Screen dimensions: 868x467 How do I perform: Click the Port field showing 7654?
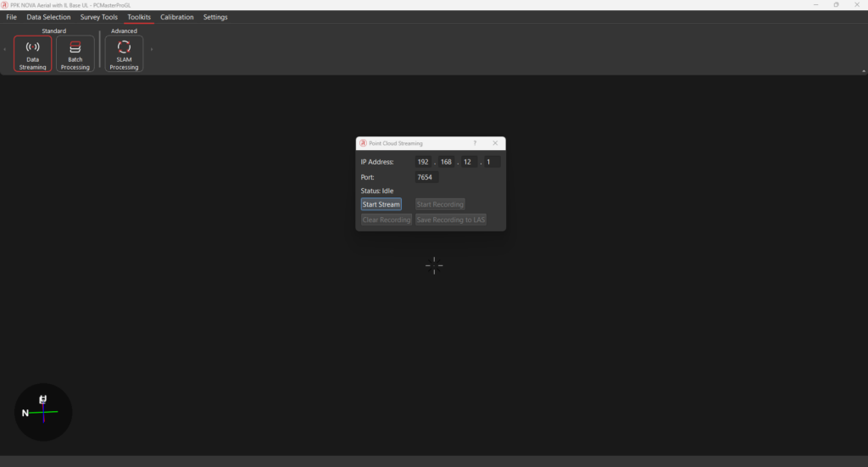click(426, 177)
